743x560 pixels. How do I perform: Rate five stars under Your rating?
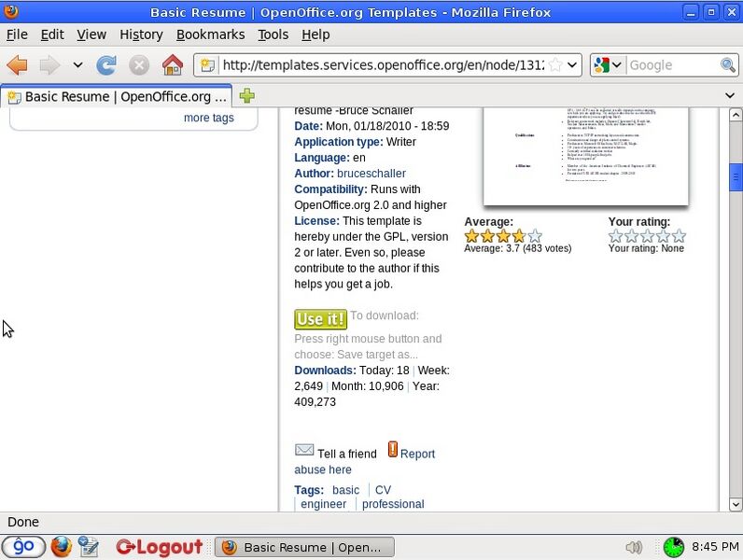click(679, 236)
